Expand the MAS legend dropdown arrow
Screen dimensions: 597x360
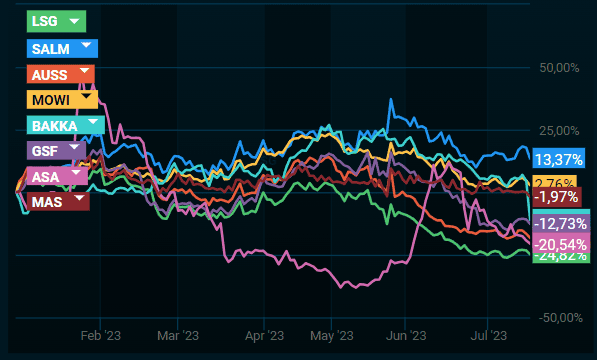[x=79, y=198]
